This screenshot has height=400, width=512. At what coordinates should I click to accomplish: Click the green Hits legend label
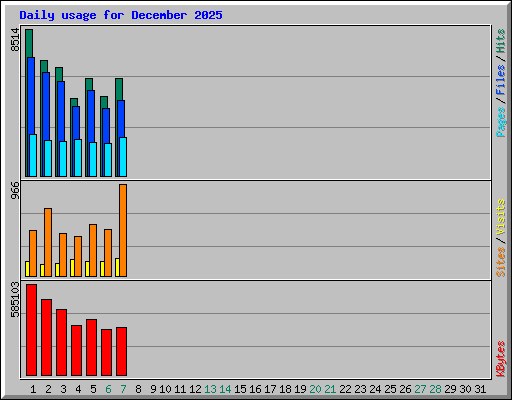coord(500,41)
